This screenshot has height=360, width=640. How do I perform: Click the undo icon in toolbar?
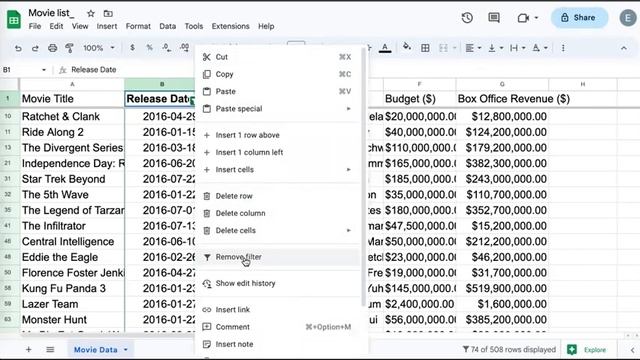click(18, 48)
